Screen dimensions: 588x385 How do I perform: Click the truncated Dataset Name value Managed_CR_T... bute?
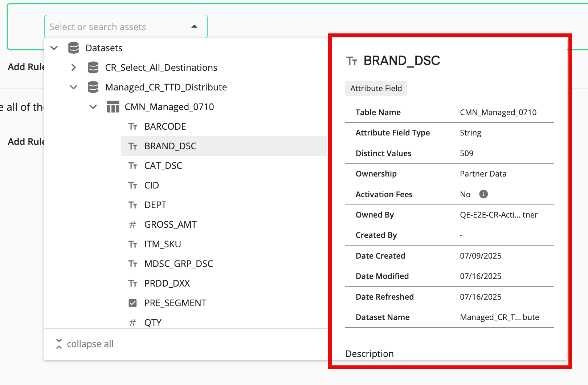click(499, 317)
